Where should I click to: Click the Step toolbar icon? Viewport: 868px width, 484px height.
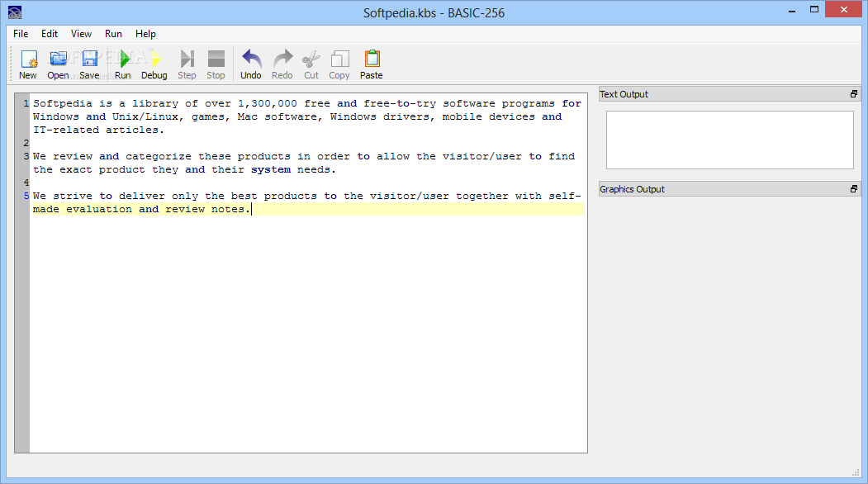click(187, 64)
